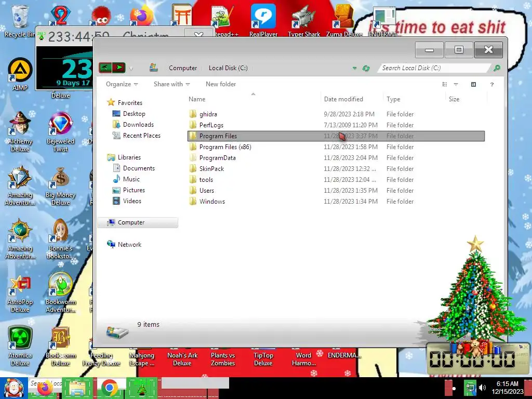Click the network tray icon

(470, 388)
